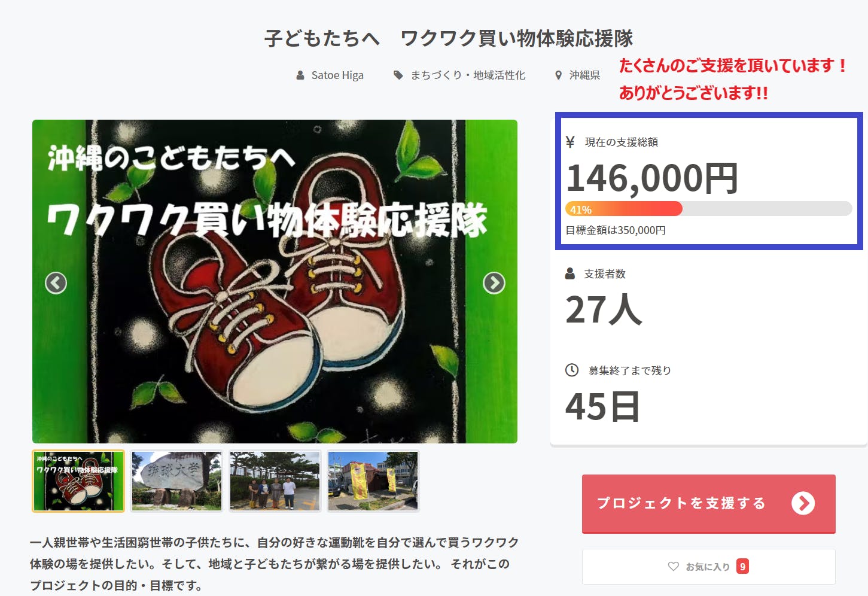The height and width of the screenshot is (596, 868).
Task: Select the 琉球大学 stone monument thumbnail
Action: pyautogui.click(x=176, y=481)
